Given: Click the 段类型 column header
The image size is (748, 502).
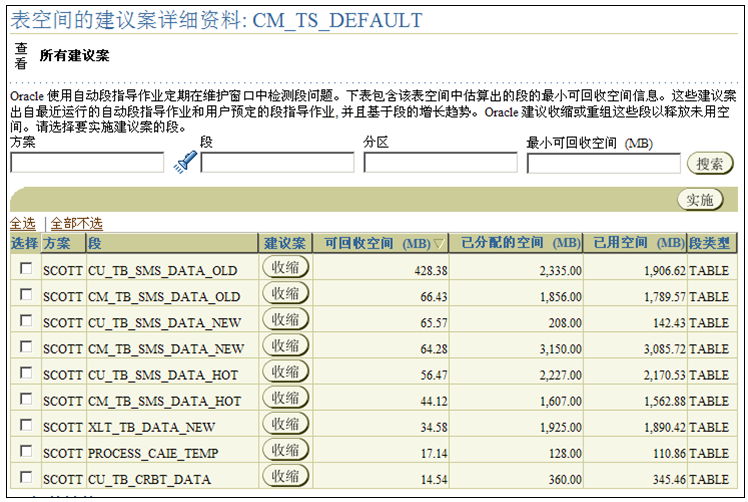Looking at the screenshot, I should [x=709, y=243].
